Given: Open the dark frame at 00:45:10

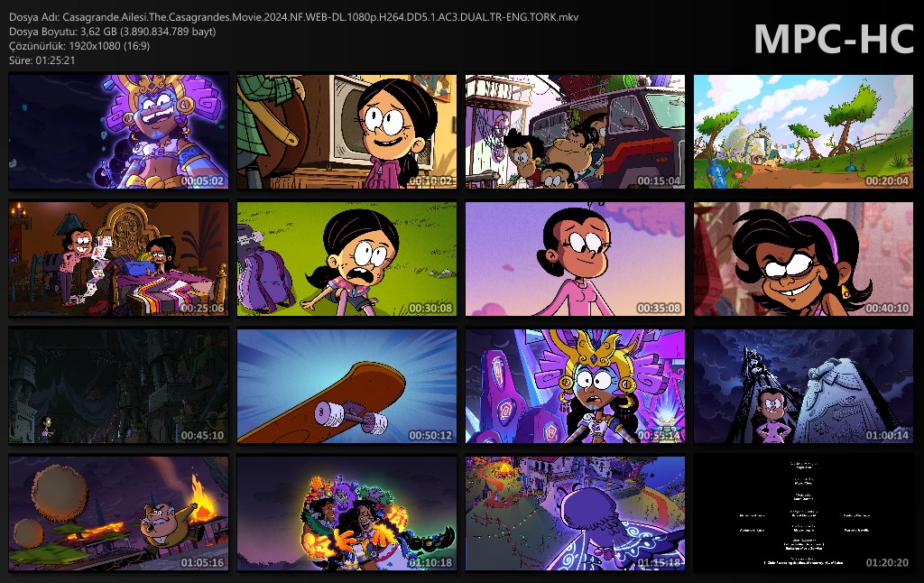Looking at the screenshot, I should (118, 386).
